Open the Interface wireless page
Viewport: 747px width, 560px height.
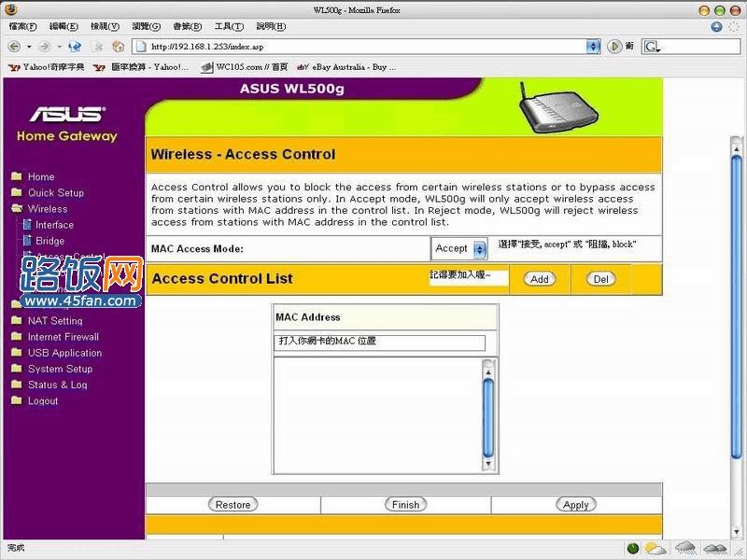(x=54, y=225)
